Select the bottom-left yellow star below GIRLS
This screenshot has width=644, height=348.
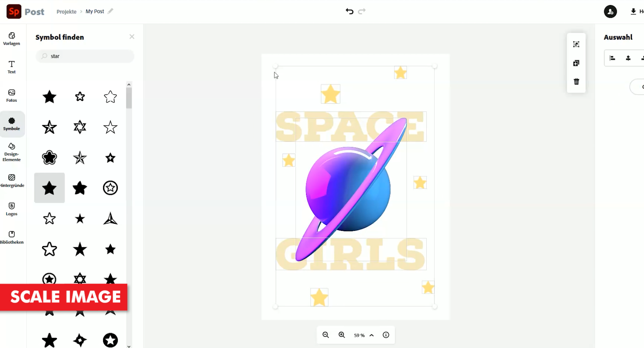click(x=319, y=297)
